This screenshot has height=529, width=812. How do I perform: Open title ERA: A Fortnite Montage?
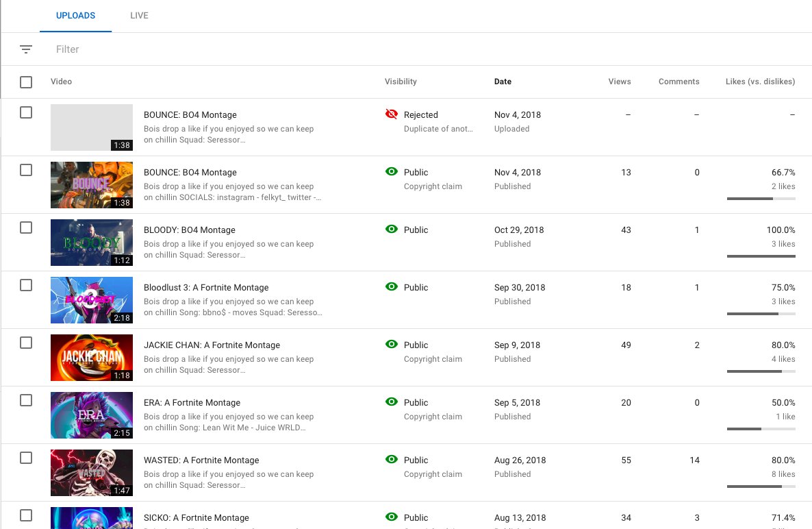click(x=192, y=403)
